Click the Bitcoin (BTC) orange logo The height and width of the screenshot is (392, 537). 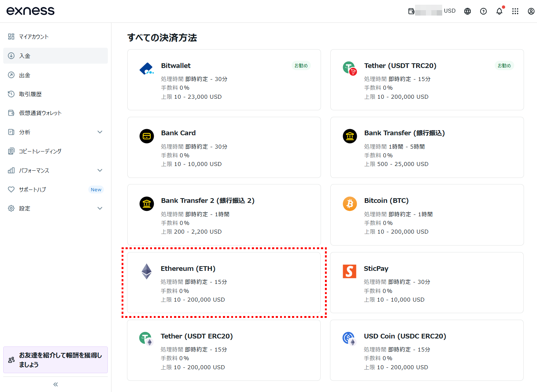coord(350,204)
